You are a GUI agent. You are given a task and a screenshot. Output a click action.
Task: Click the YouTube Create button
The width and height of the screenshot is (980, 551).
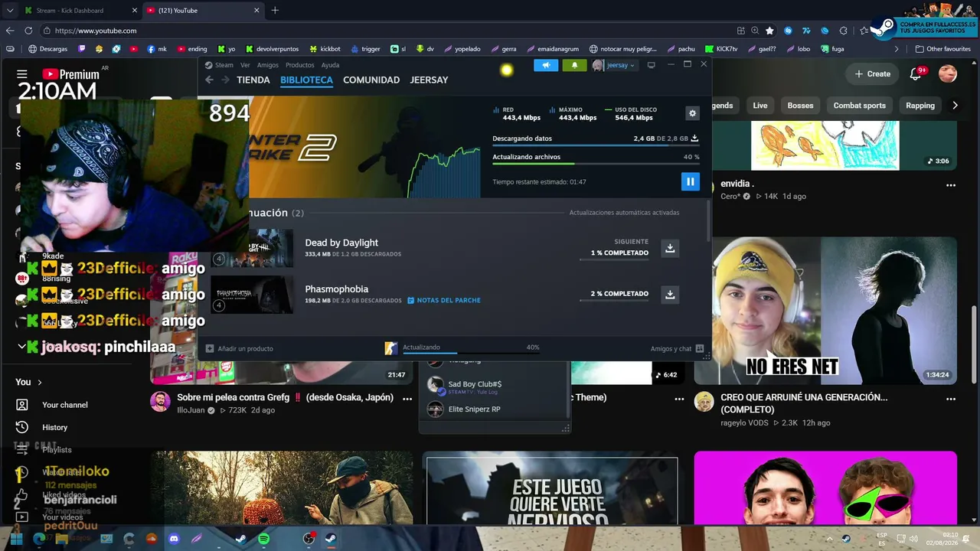[x=872, y=73]
